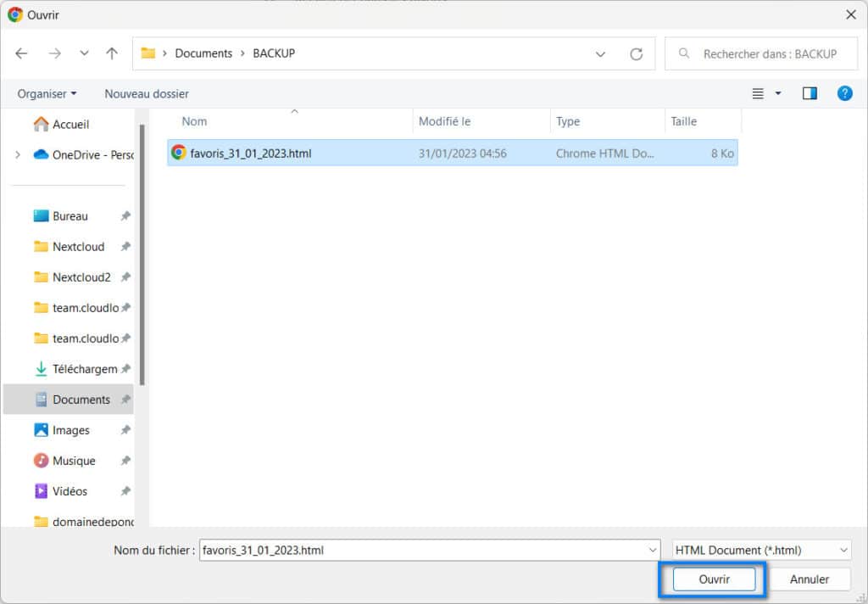
Task: Refresh the BACKUP folder view
Action: 636,54
